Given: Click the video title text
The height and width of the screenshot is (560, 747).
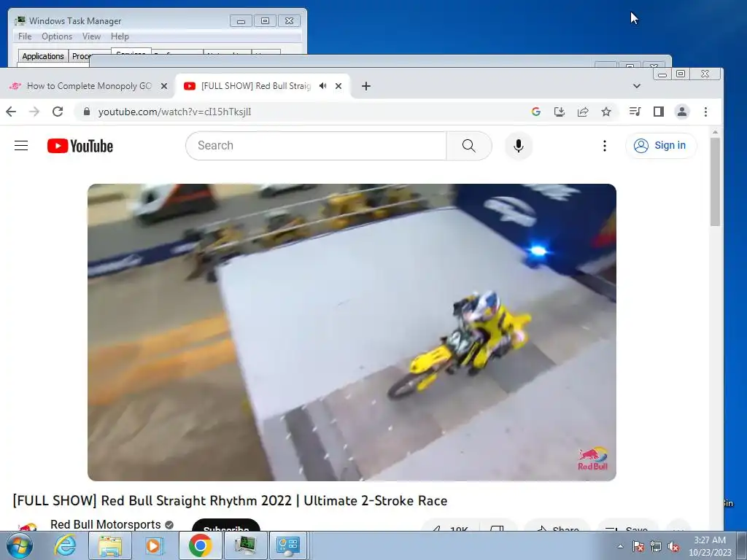Looking at the screenshot, I should click(230, 501).
